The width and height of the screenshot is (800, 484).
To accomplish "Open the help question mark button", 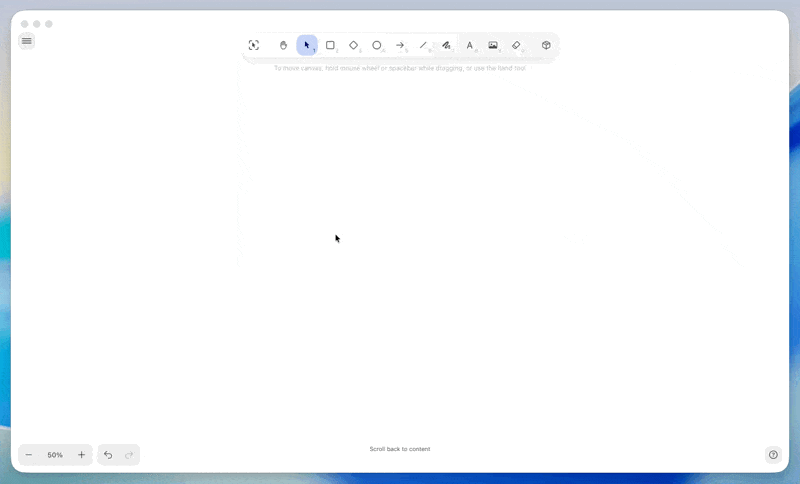I will (773, 455).
